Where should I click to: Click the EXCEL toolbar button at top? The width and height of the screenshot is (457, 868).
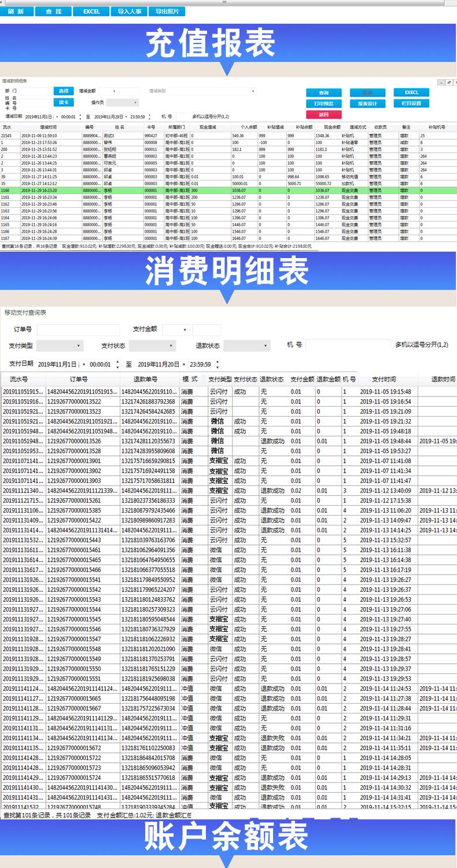(x=91, y=12)
